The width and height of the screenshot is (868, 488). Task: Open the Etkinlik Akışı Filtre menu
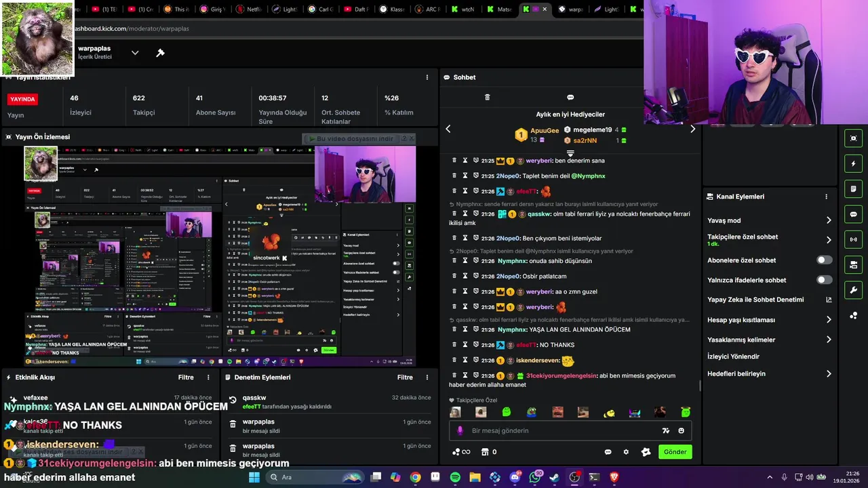186,378
